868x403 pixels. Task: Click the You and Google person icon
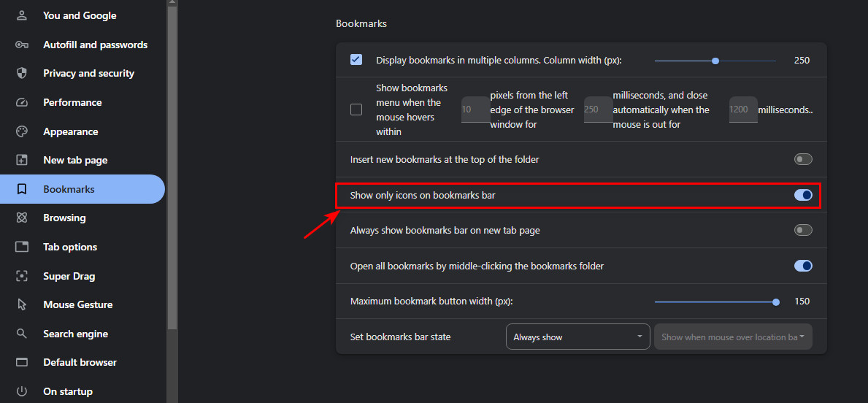22,15
